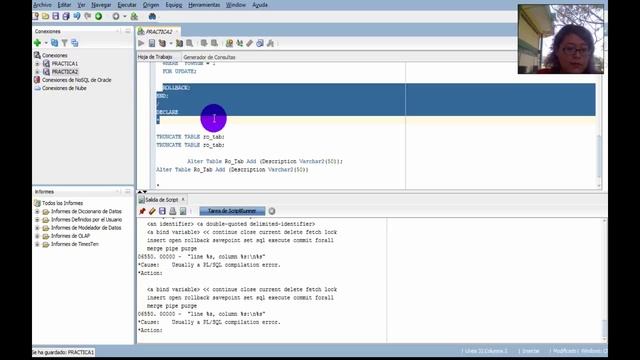
Task: Open the Ayuda menu
Action: tap(260, 5)
